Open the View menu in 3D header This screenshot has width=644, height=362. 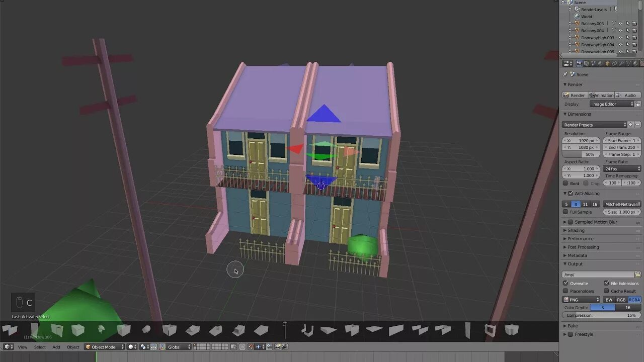pyautogui.click(x=23, y=347)
